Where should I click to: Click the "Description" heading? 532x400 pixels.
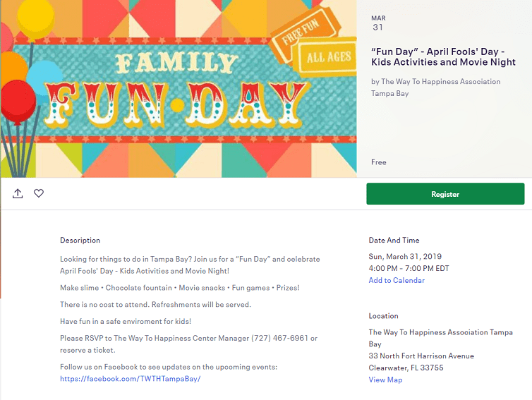pos(80,240)
